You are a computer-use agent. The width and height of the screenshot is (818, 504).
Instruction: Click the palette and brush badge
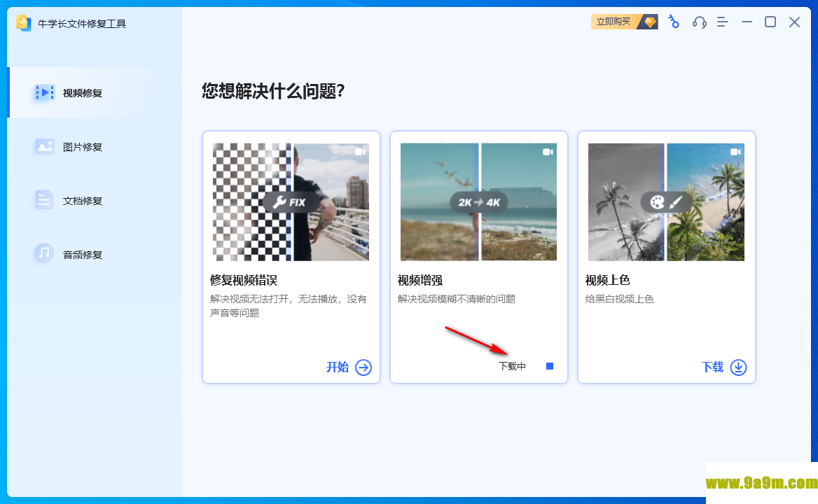pyautogui.click(x=667, y=202)
